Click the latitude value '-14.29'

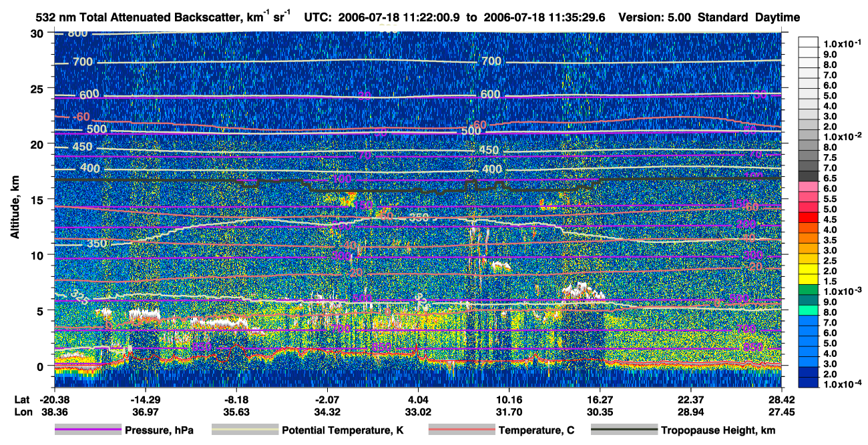coord(145,400)
